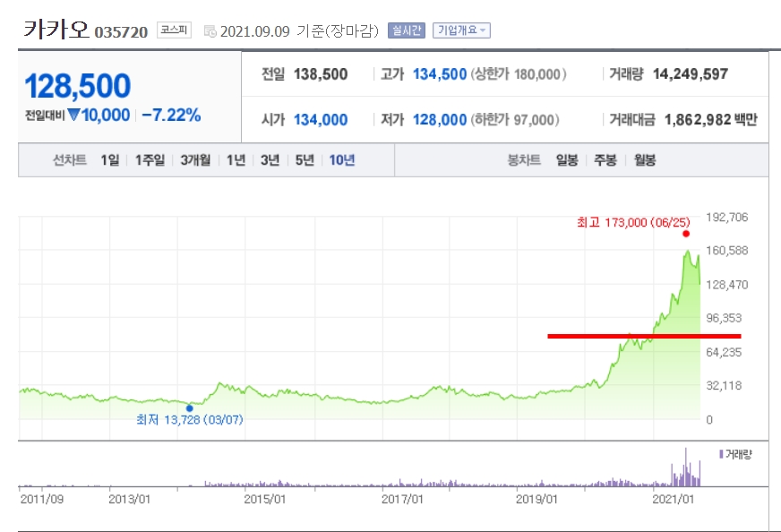Screen dimensions: 781x532
Task: Click the 거래대금 value 1,862,982 백만
Action: [711, 119]
